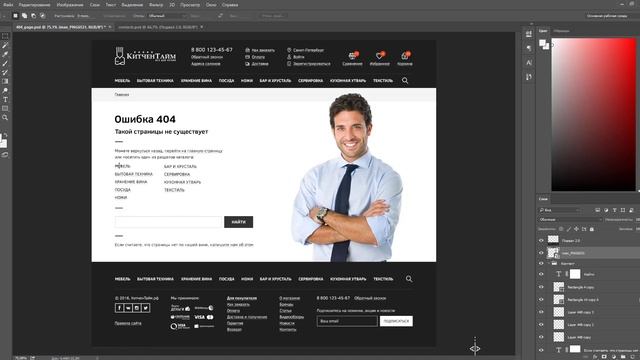Click the НАЙТИ button on the canvas
This screenshot has width=640, height=360.
click(238, 222)
